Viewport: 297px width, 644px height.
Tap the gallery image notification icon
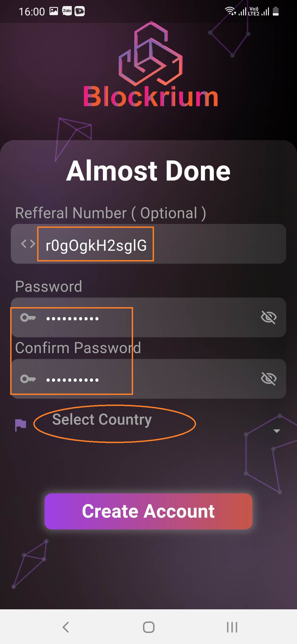pyautogui.click(x=54, y=11)
